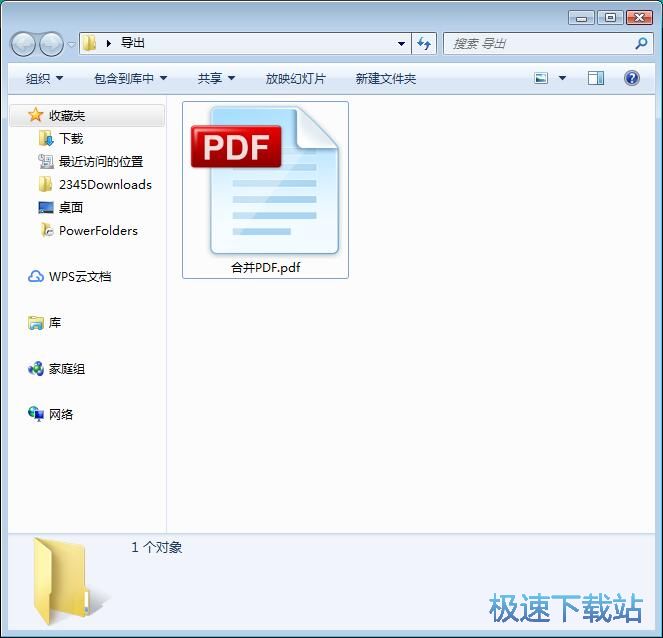Viewport: 663px width, 638px height.
Task: Open 最近访问的位置 in navigation pane
Action: 101,162
